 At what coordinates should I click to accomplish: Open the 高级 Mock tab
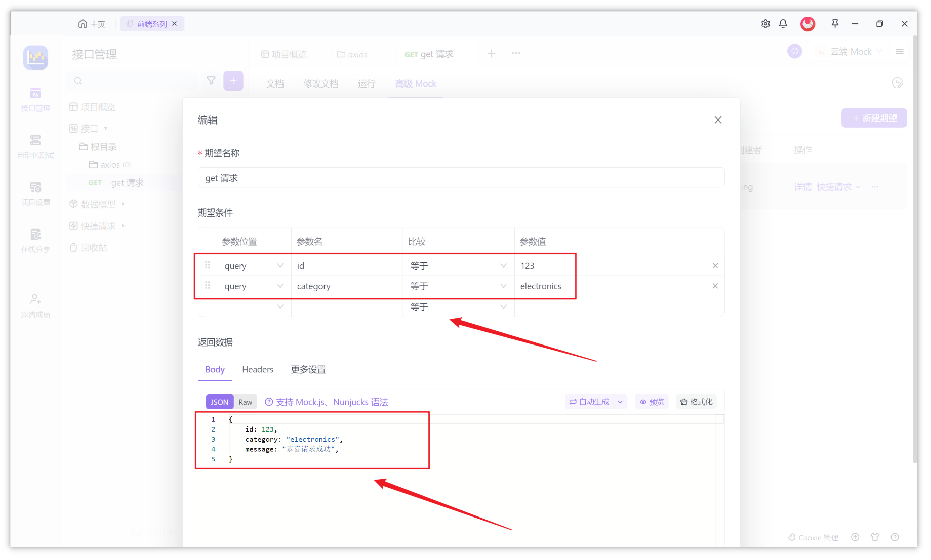click(x=415, y=83)
